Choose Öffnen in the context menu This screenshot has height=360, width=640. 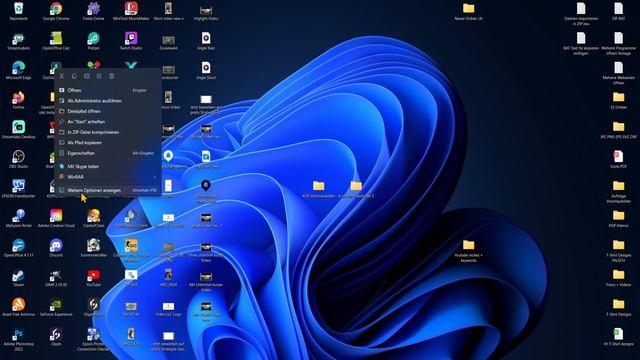(x=108, y=90)
